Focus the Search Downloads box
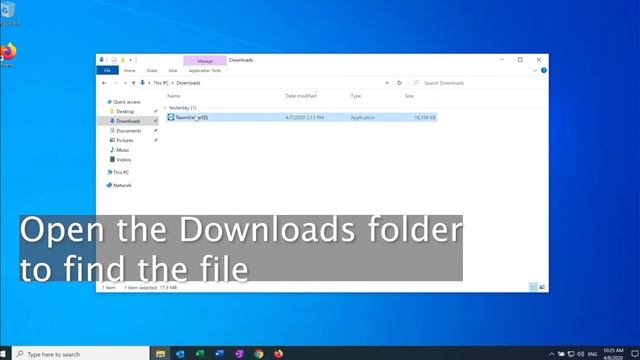 476,83
